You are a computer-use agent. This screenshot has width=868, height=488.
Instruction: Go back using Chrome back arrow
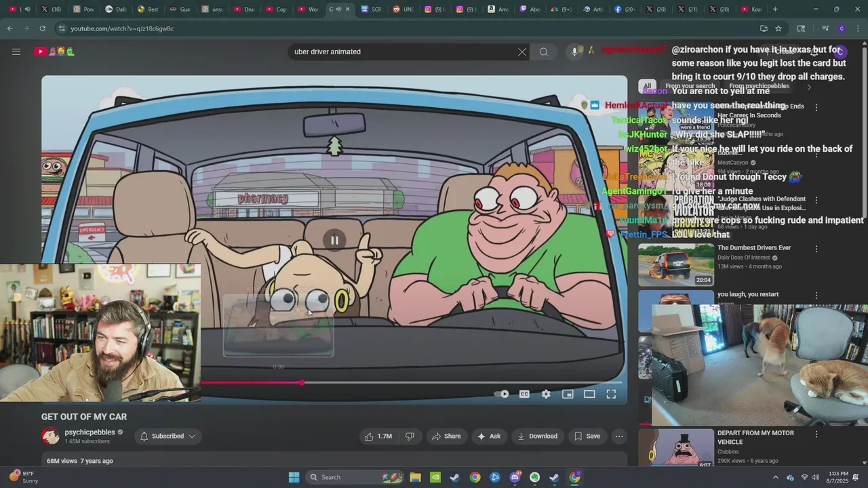click(x=9, y=28)
